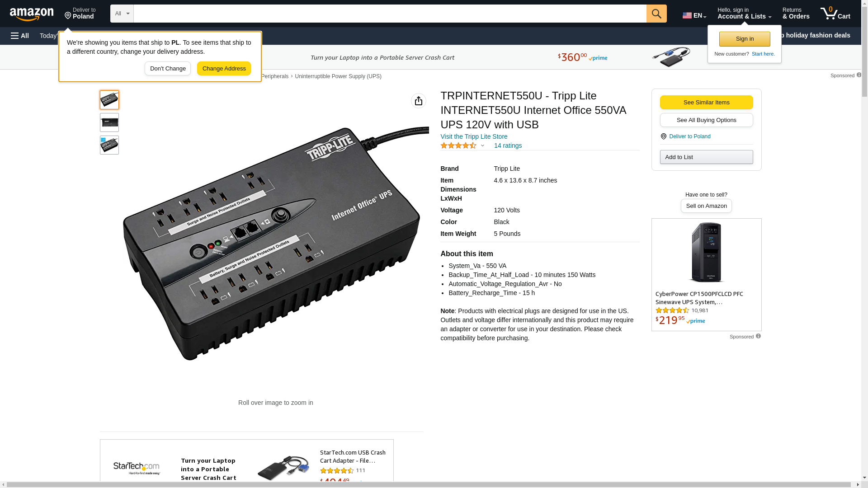
Task: Open the All hamburger menu
Action: [20, 36]
